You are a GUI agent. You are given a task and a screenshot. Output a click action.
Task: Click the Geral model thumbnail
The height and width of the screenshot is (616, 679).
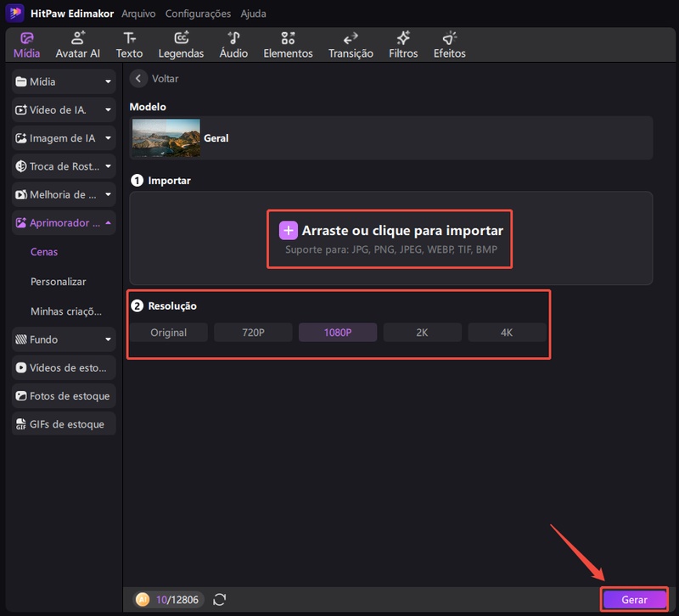pos(166,138)
